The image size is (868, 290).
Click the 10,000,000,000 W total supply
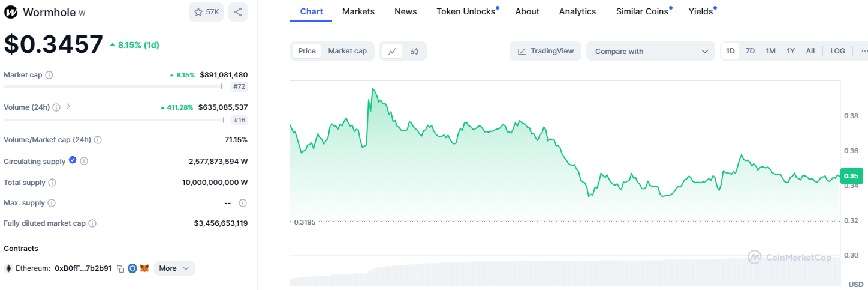pos(215,183)
